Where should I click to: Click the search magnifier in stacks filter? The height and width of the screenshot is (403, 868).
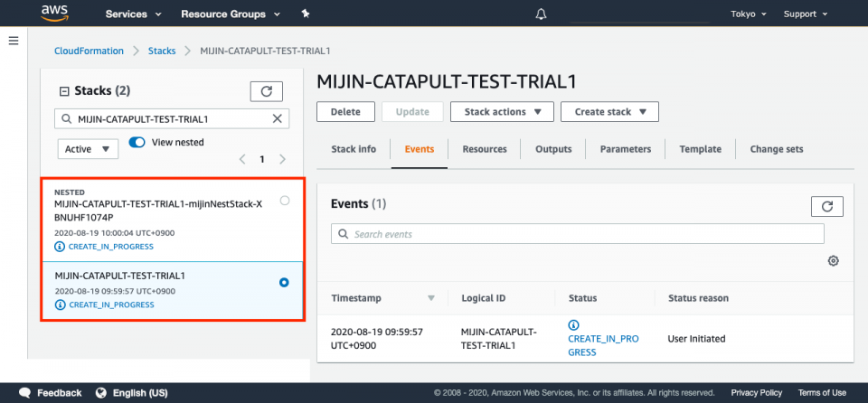(x=66, y=118)
